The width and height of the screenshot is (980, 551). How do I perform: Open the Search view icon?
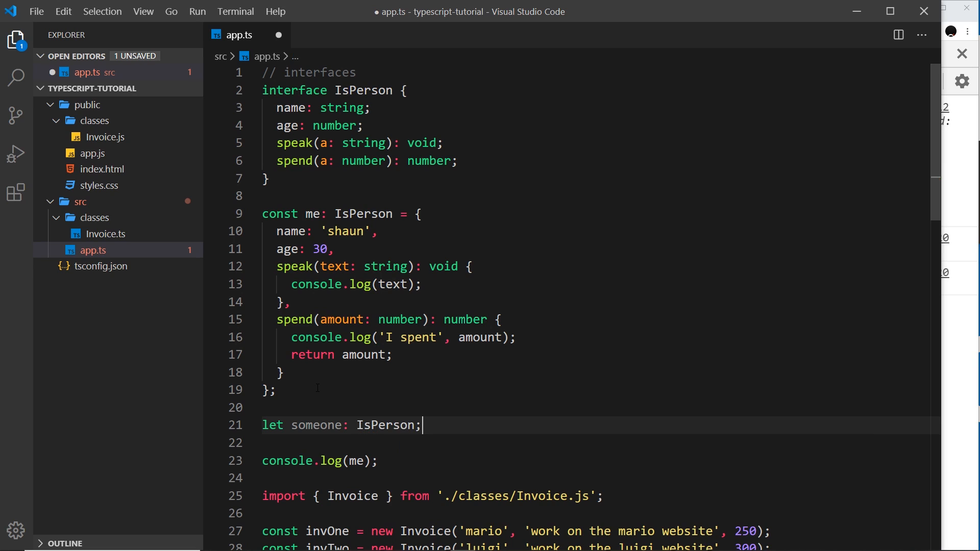click(16, 78)
